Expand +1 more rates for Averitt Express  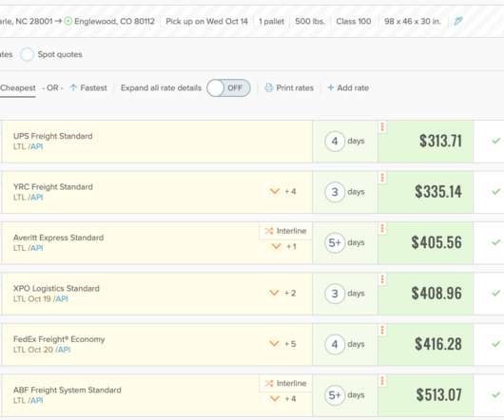[x=283, y=247]
